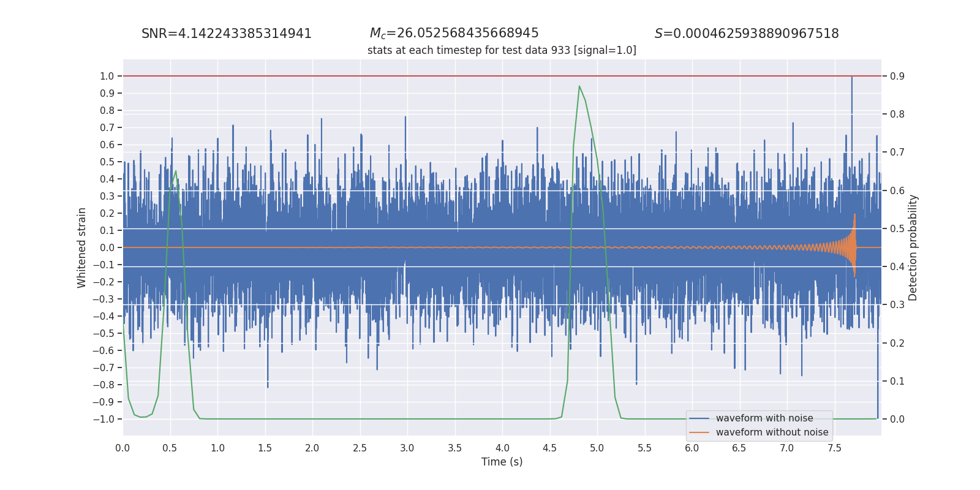Click the 'Detection probability' axis label
The height and width of the screenshot is (490, 980).
click(x=913, y=247)
